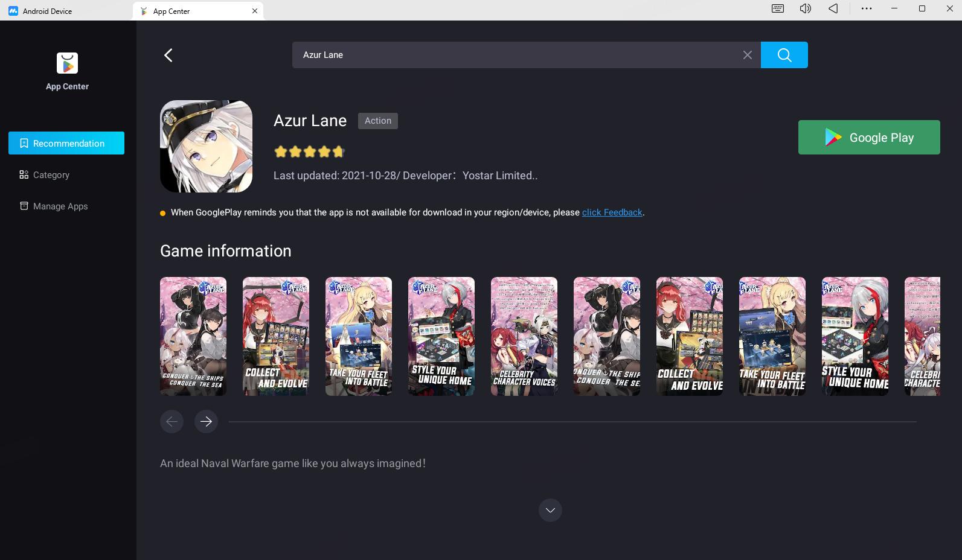
Task: Click the magnifier search button
Action: point(784,55)
